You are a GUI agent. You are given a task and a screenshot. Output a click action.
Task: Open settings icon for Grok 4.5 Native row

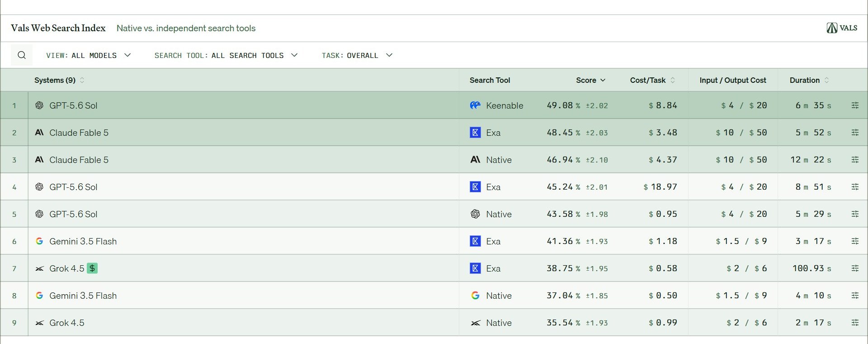click(855, 323)
